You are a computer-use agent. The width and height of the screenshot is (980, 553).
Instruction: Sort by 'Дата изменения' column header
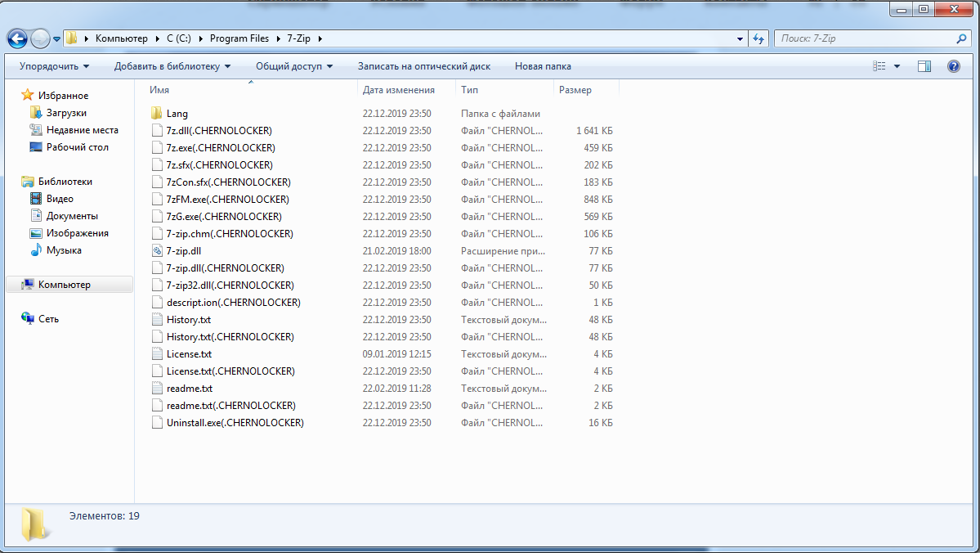pos(399,90)
